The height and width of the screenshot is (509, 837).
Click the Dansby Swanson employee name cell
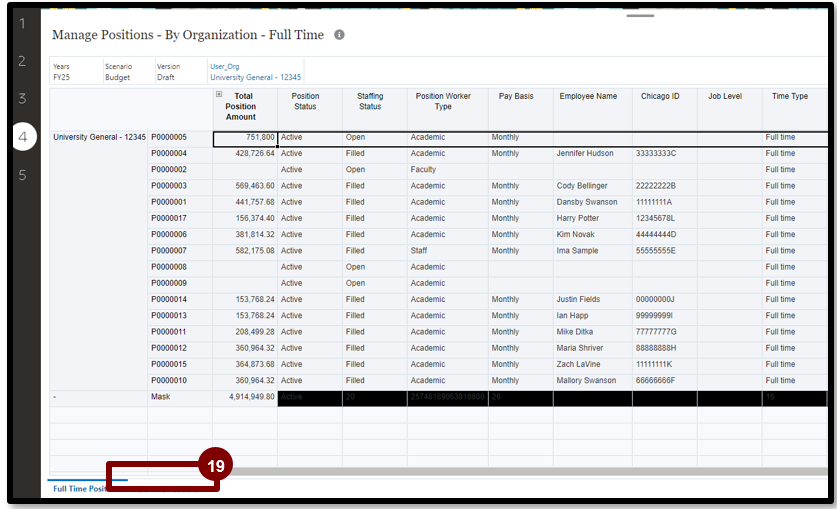[593, 202]
